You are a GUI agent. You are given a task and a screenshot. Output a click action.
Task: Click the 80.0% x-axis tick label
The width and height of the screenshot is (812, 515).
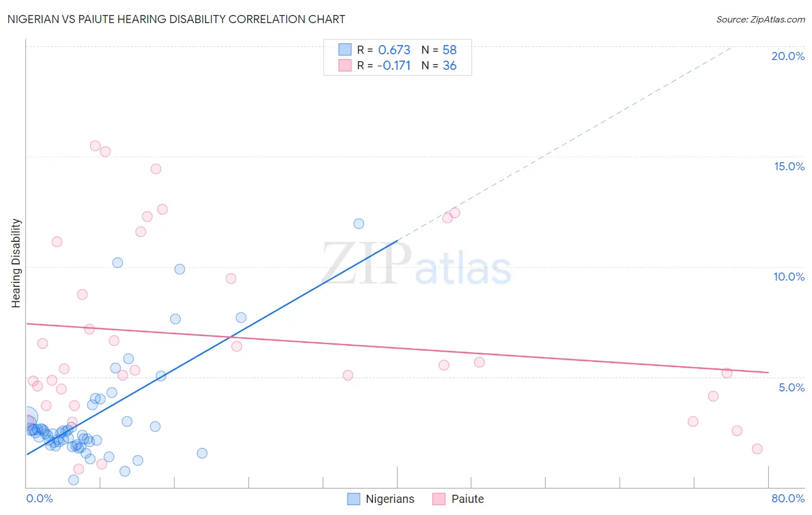[x=788, y=498]
